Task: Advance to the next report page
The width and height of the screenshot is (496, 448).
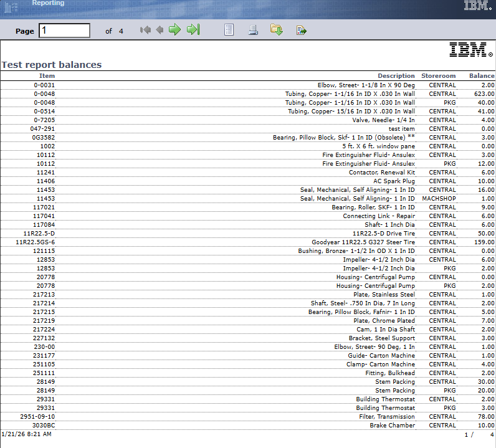Action: 174,30
